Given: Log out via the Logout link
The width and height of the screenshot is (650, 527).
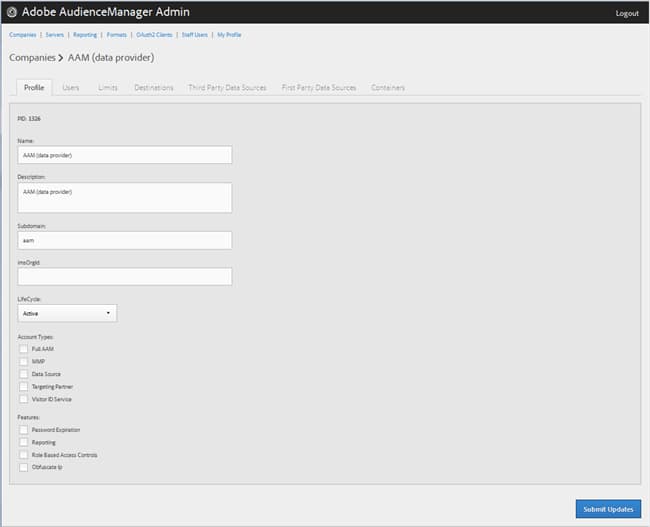Looking at the screenshot, I should [627, 13].
